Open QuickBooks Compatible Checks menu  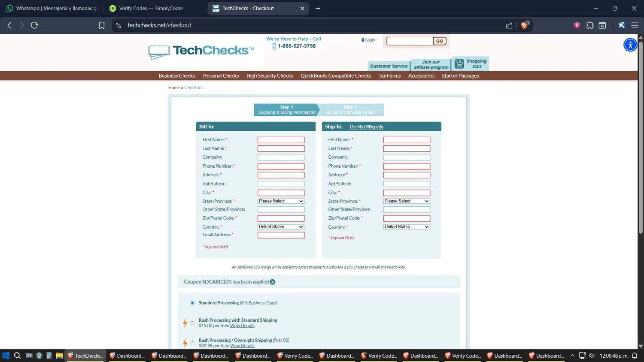[336, 76]
